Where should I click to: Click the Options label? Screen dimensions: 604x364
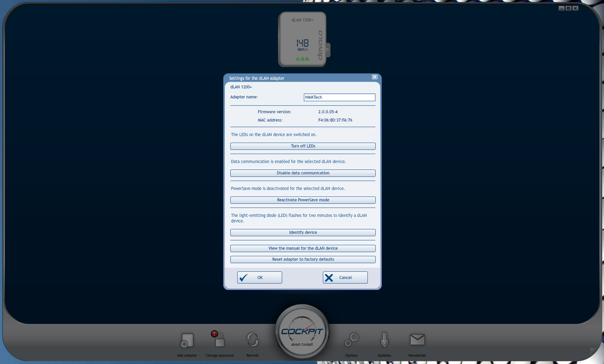pos(352,355)
